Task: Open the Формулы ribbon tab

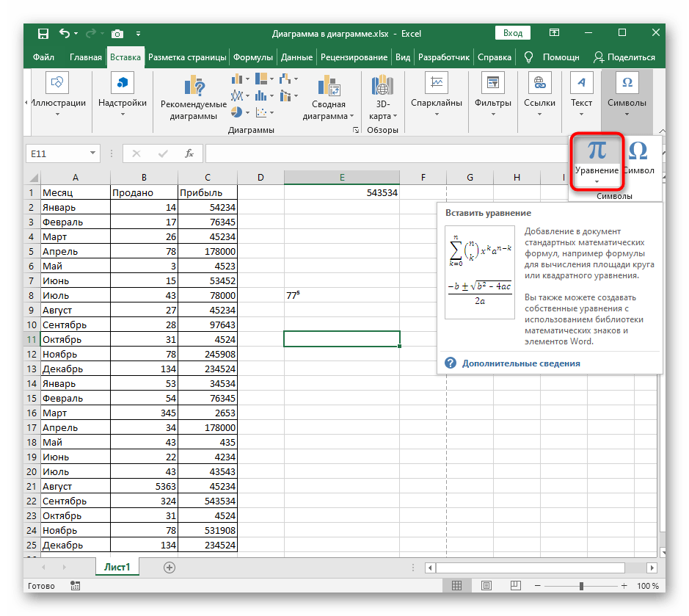Action: 253,57
